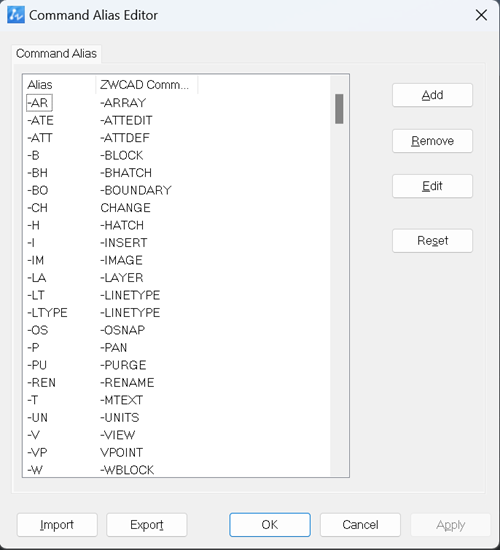Click the vertical scrollbar thumb in alias list
This screenshot has width=500, height=550.
tap(339, 109)
